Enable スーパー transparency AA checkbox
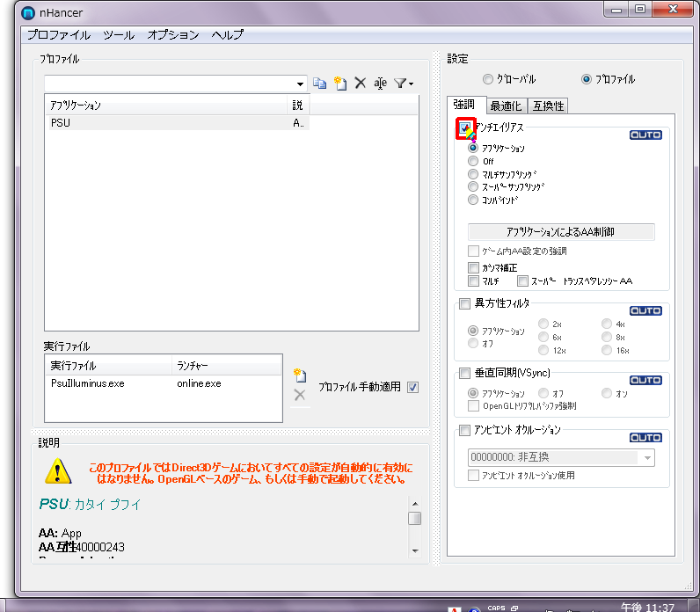The image size is (700, 612). pyautogui.click(x=522, y=281)
